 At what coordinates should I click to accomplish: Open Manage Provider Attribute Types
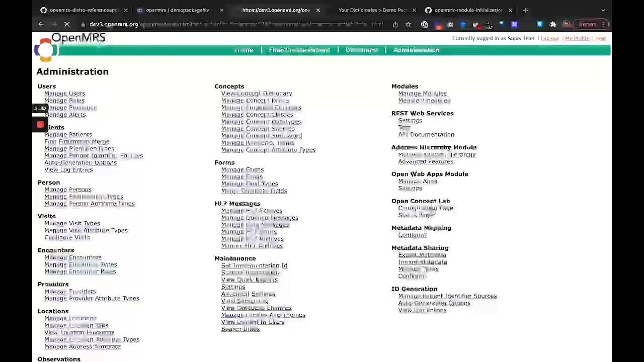click(x=92, y=299)
